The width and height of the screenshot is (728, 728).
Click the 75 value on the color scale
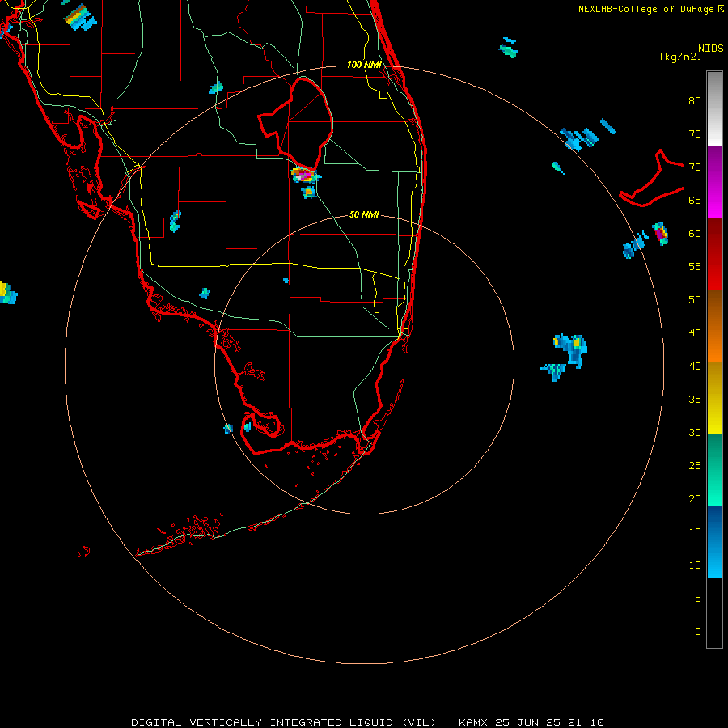695,133
